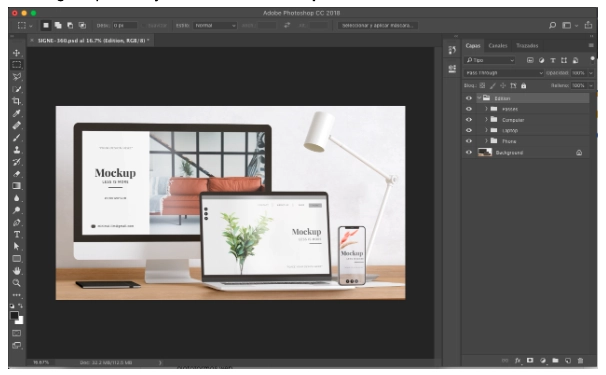Hide the Background layer with eye icon
This screenshot has height=375, width=606.
pos(469,152)
